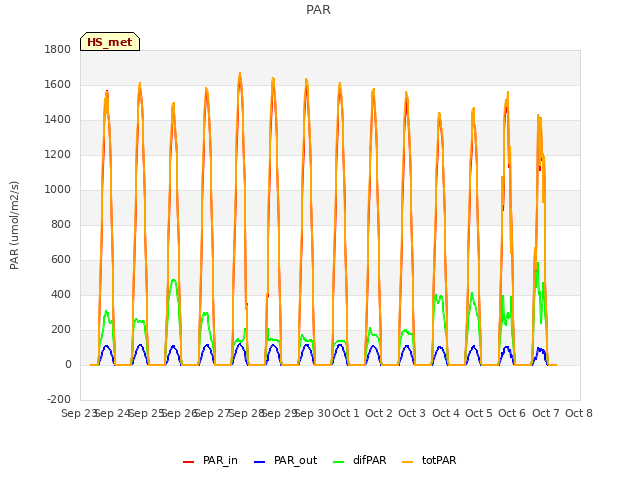The width and height of the screenshot is (640, 480).
Task: Click the Oct 6 x-axis label
Action: pos(512,413)
